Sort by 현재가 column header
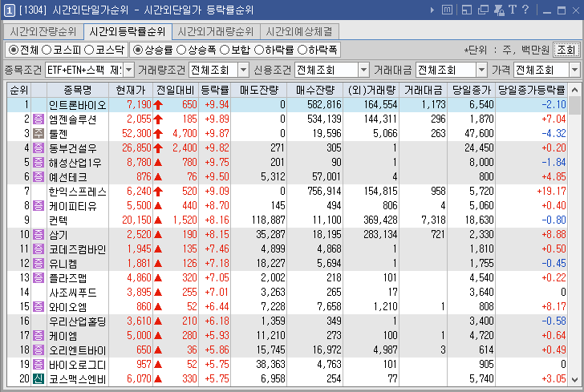 point(130,90)
